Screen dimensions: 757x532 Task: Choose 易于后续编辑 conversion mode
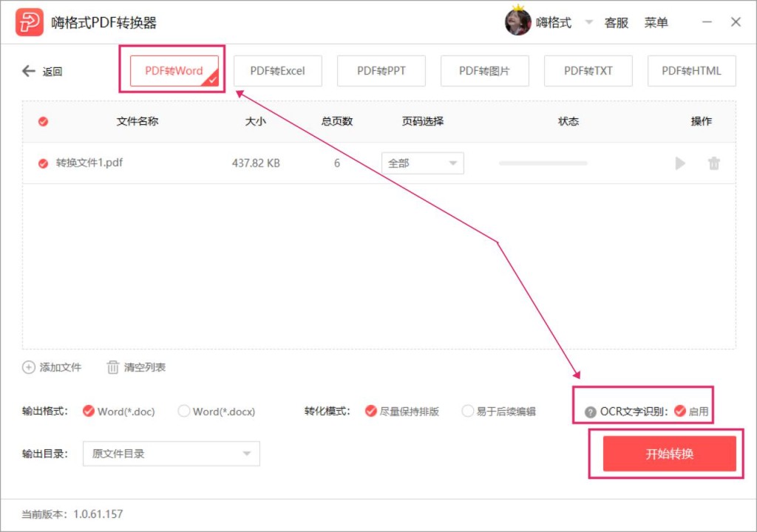467,411
